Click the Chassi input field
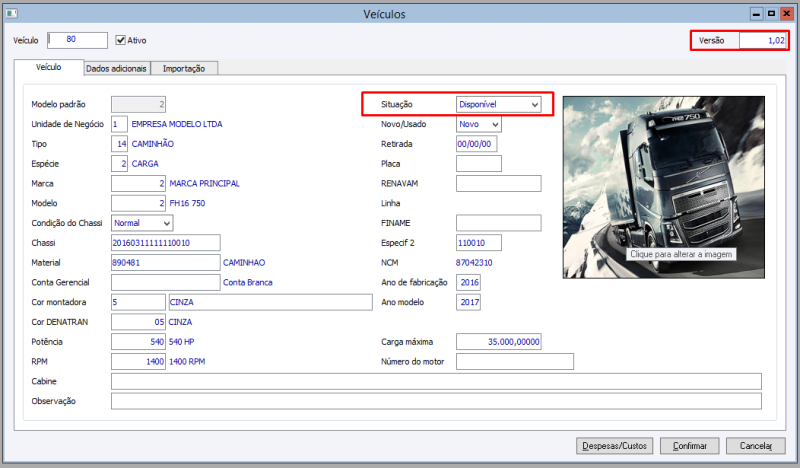 click(x=166, y=243)
